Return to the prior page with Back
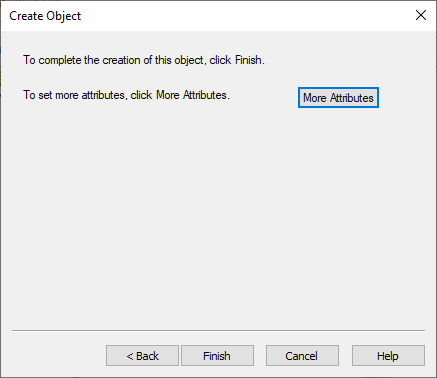Image resolution: width=437 pixels, height=378 pixels. point(142,356)
